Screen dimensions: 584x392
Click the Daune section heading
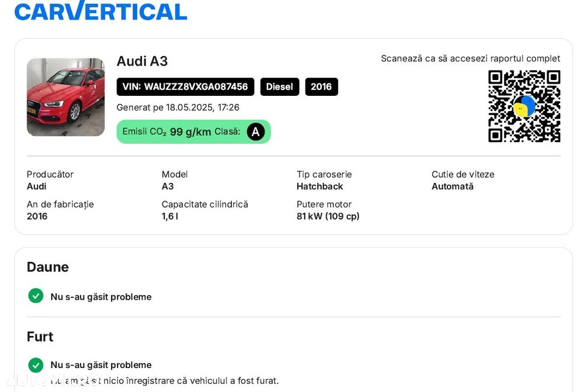point(48,267)
